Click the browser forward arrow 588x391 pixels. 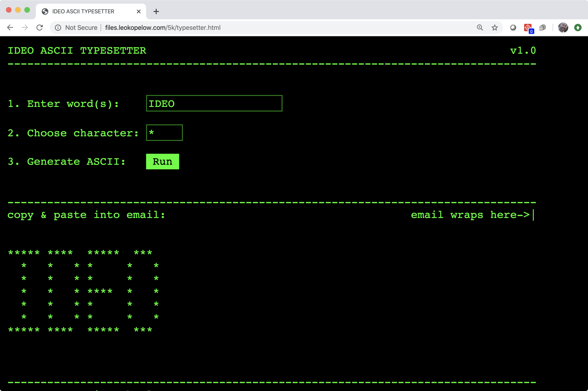pyautogui.click(x=25, y=27)
